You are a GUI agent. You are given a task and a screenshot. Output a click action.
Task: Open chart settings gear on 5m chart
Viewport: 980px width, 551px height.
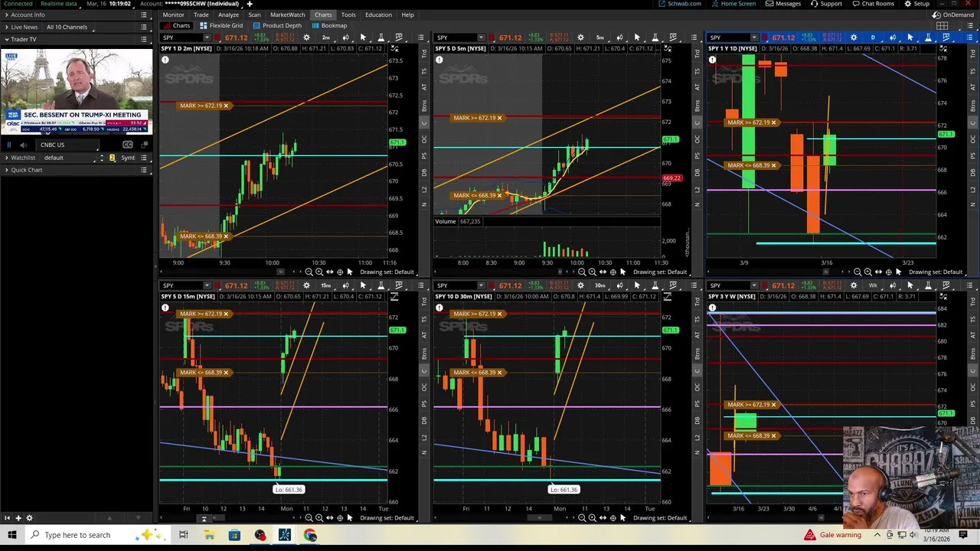pos(580,37)
